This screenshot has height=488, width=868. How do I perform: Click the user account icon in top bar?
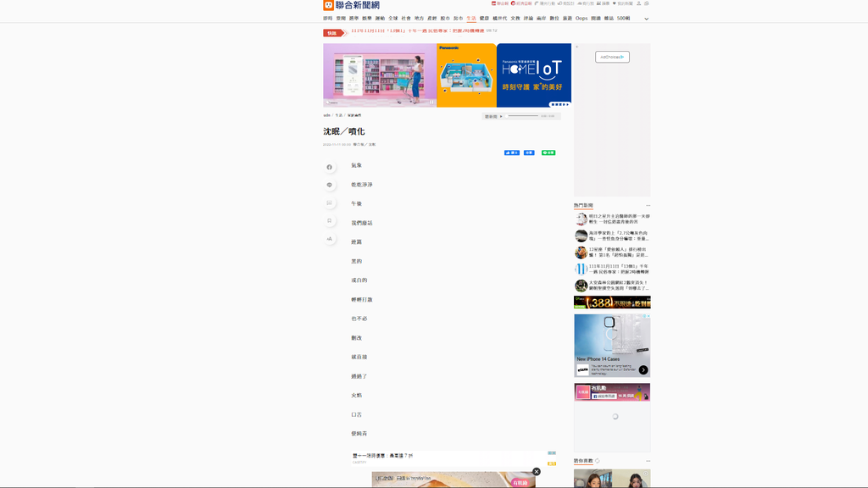639,3
